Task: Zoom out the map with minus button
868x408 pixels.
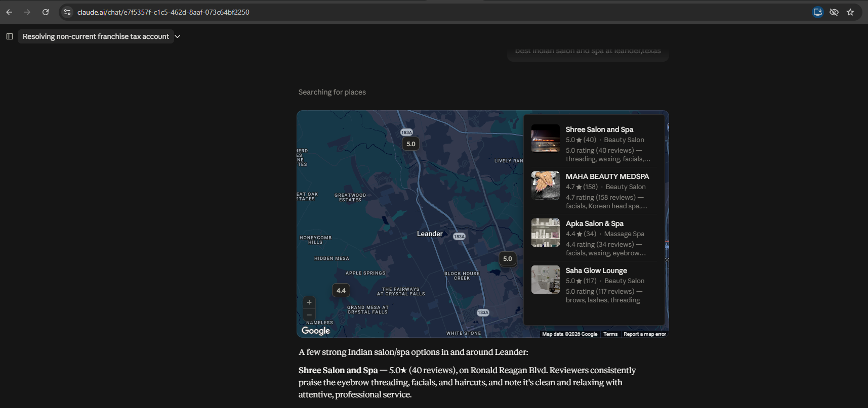Action: [x=309, y=314]
